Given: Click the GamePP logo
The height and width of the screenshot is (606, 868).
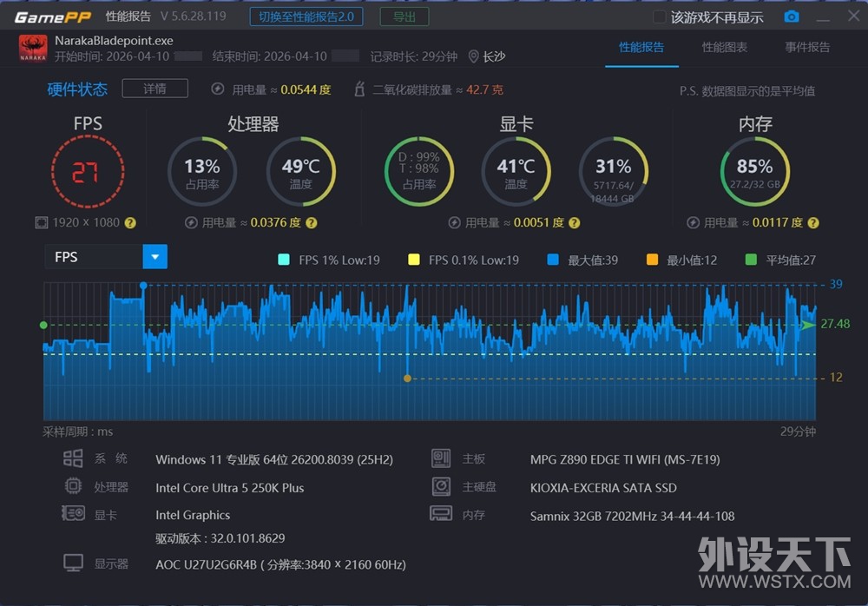Looking at the screenshot, I should [x=53, y=16].
